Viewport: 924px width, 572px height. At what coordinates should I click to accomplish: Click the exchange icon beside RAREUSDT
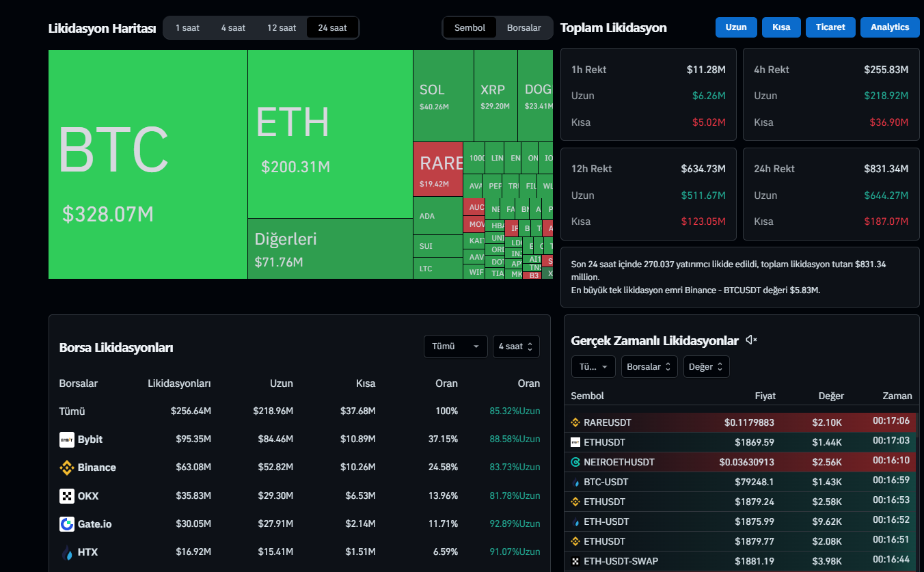pos(575,422)
